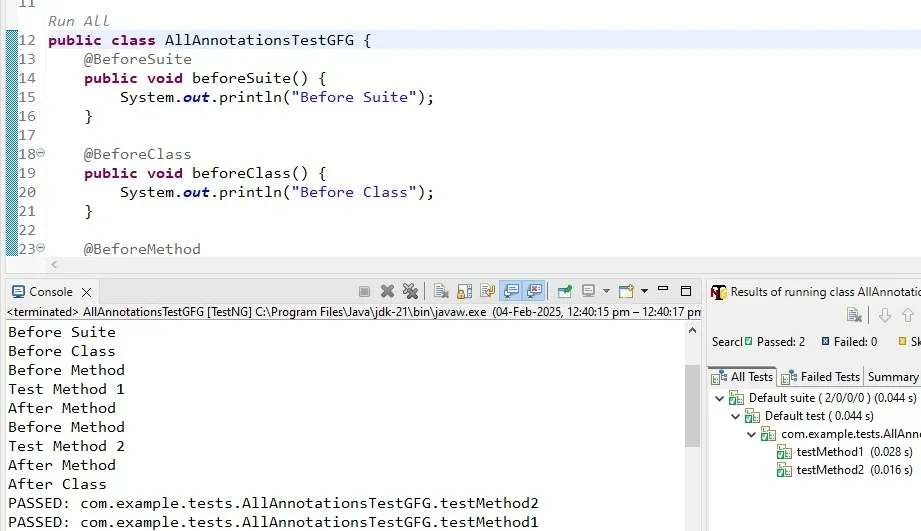Click console line 'Test Method 1'
Image resolution: width=921 pixels, height=531 pixels.
pos(66,389)
